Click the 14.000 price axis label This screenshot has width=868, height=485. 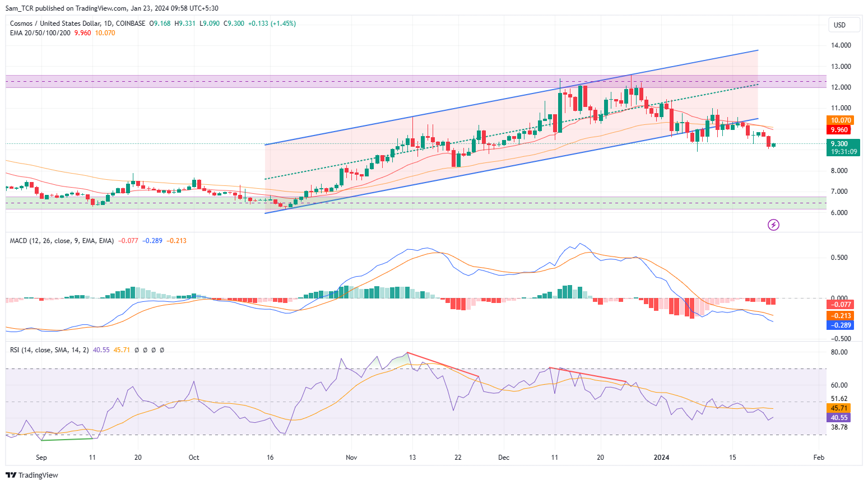[x=841, y=45]
